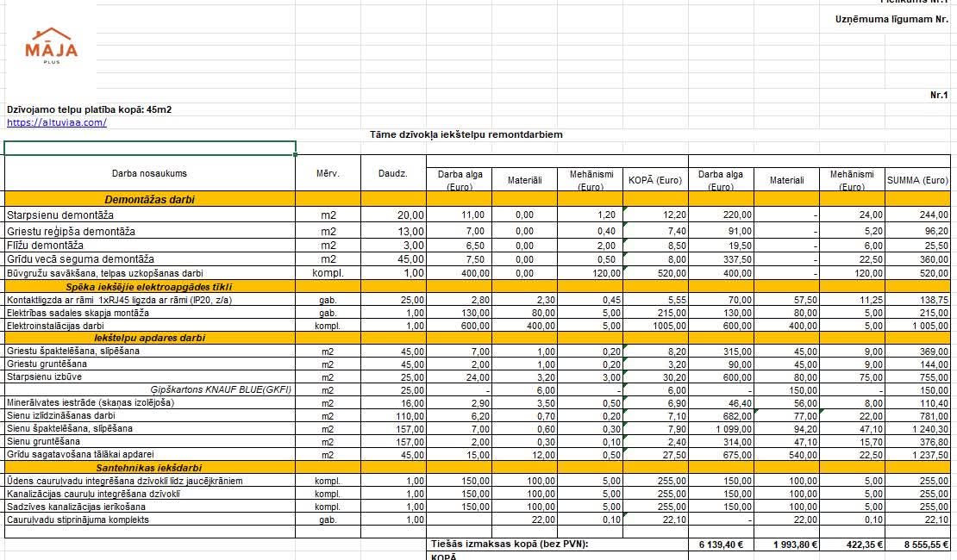Select 'Sienu izlīdzināšanas darbi' cell
This screenshot has width=957, height=560.
tap(149, 416)
